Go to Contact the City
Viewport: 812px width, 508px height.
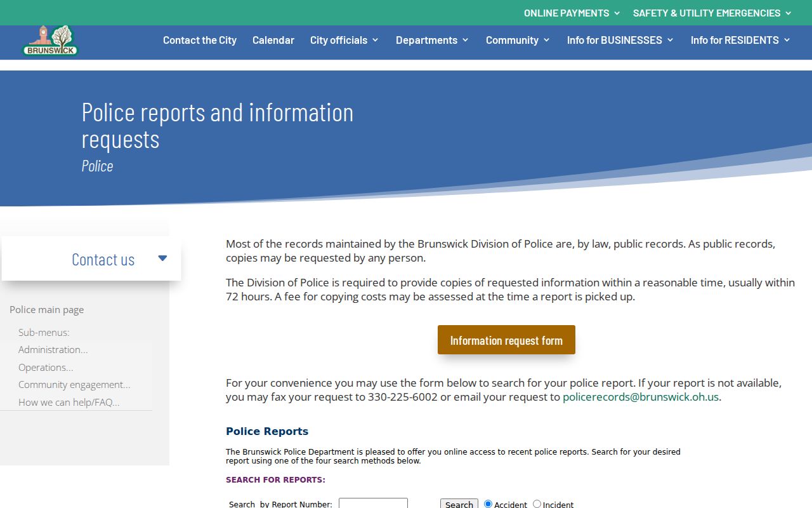200,40
